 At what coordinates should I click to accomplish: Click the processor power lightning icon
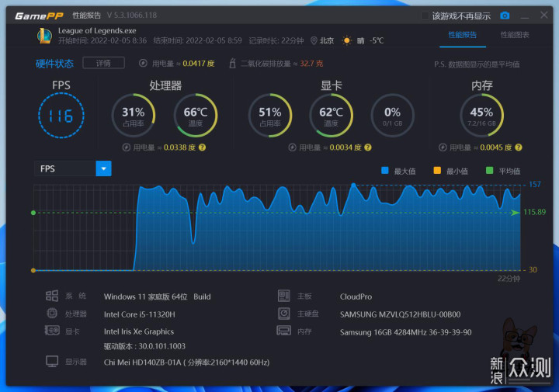[x=126, y=147]
